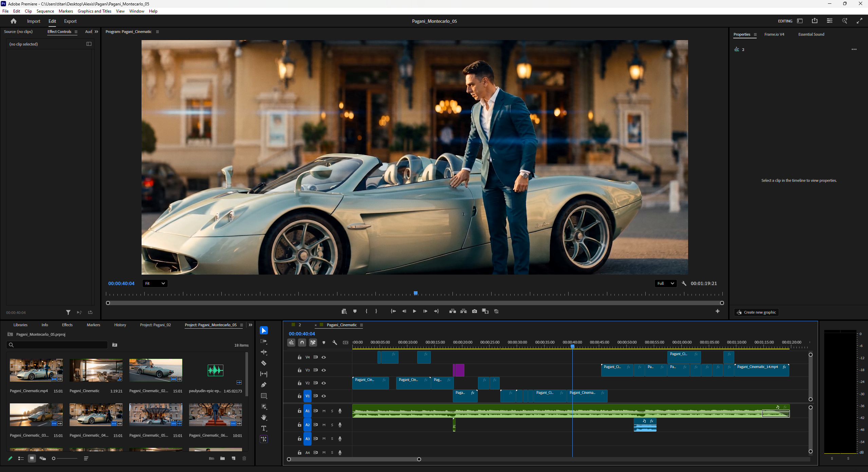The width and height of the screenshot is (868, 472).
Task: Open Properties panel more options ellipsis
Action: (854, 49)
